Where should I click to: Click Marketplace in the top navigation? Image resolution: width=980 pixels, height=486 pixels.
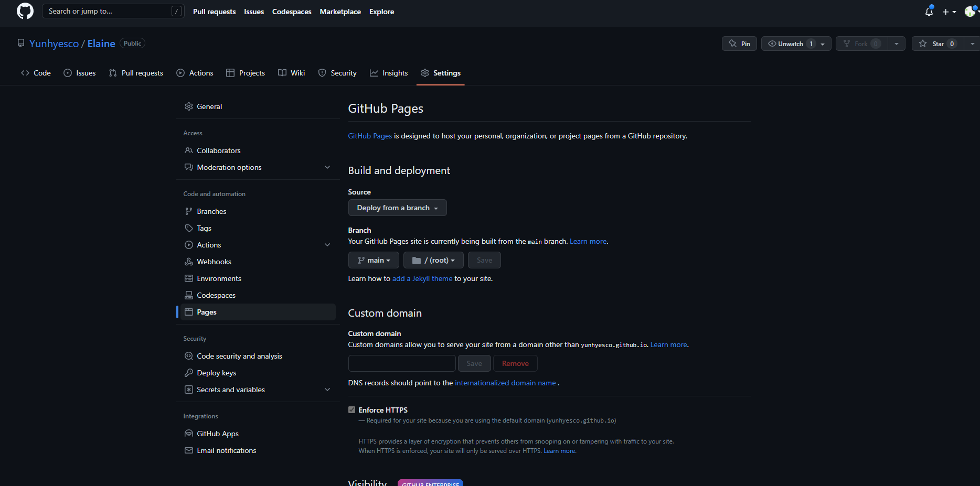(340, 12)
